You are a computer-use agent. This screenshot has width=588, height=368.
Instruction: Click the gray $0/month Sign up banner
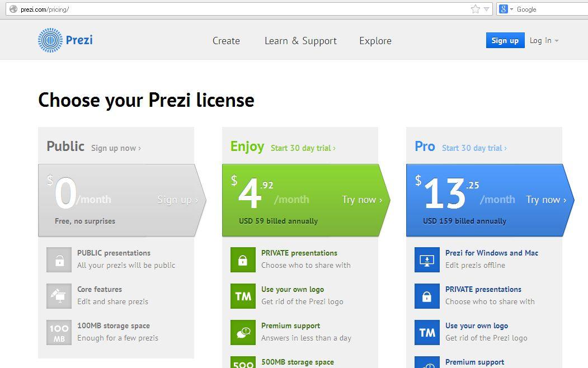123,200
